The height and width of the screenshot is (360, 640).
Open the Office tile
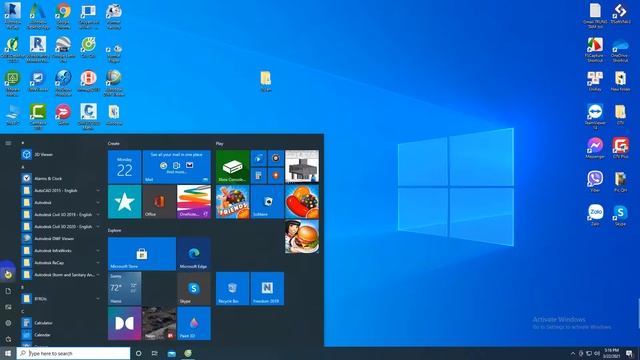pos(159,202)
